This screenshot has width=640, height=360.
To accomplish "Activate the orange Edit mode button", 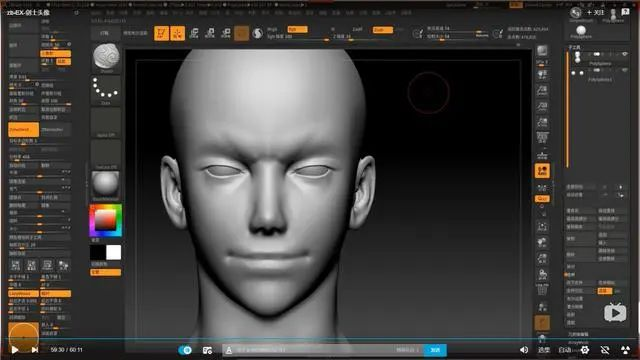I will pos(162,33).
